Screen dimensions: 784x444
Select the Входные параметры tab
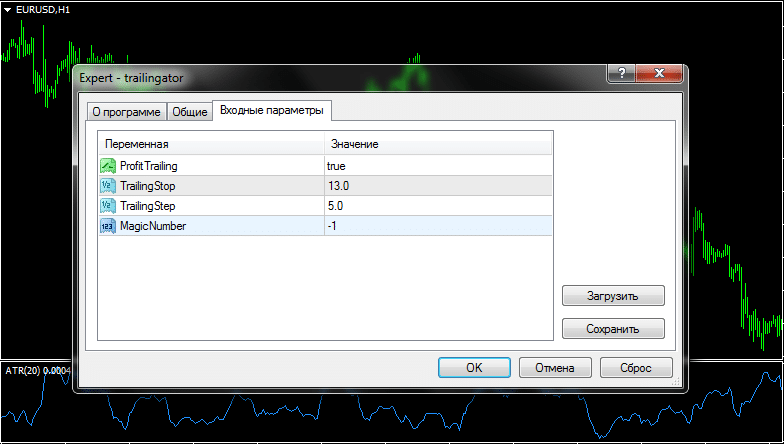point(272,110)
